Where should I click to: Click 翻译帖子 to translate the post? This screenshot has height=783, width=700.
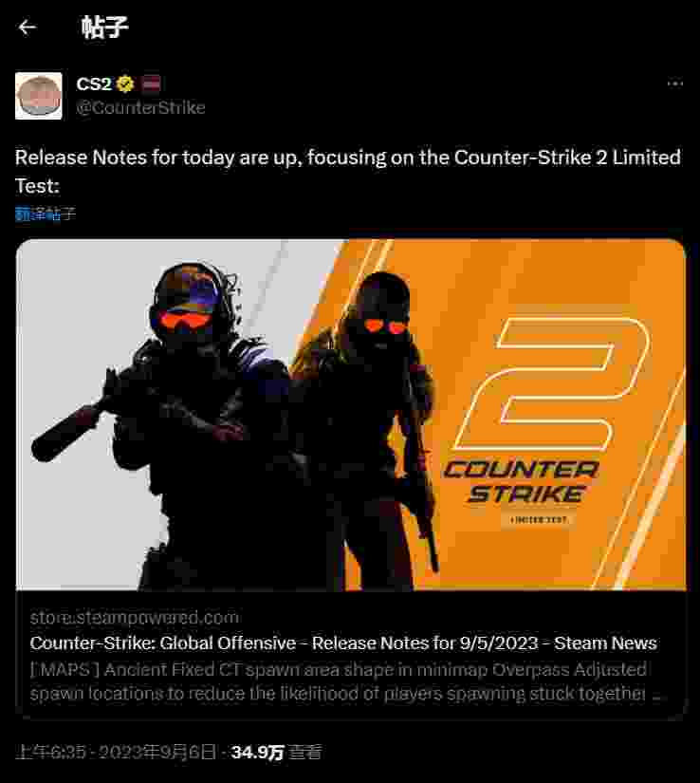46,214
